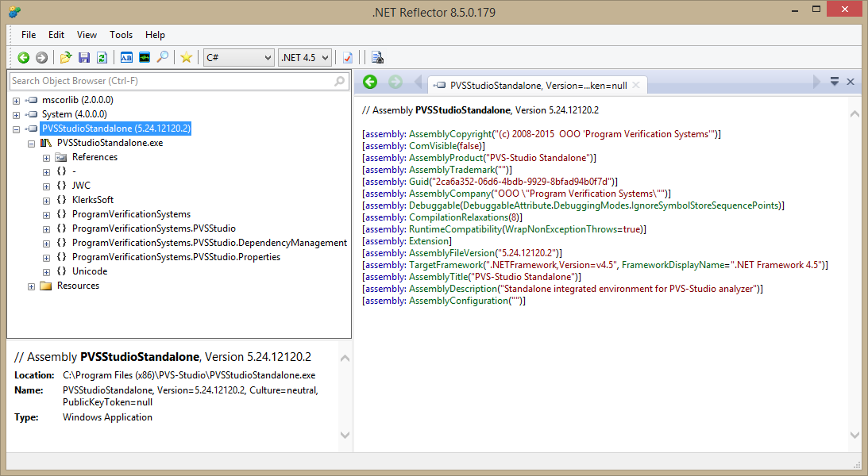Click details panel scrollbar down arrow
The image size is (868, 476).
coord(345,435)
